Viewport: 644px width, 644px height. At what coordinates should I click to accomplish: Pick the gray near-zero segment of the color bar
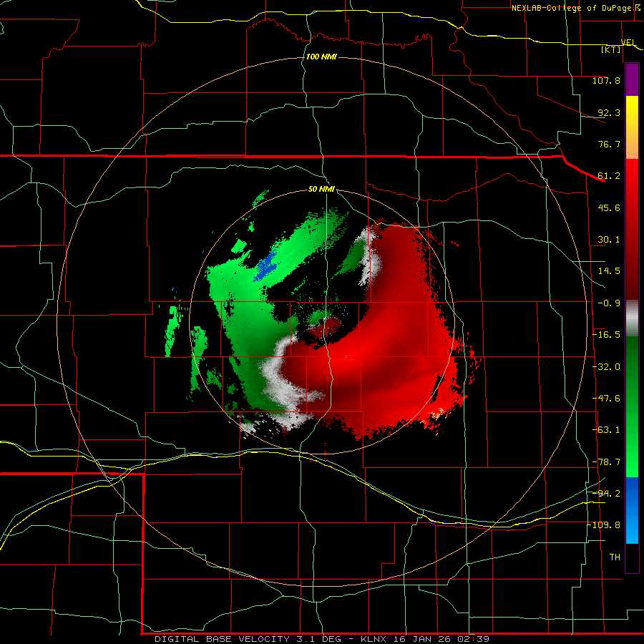click(x=632, y=318)
